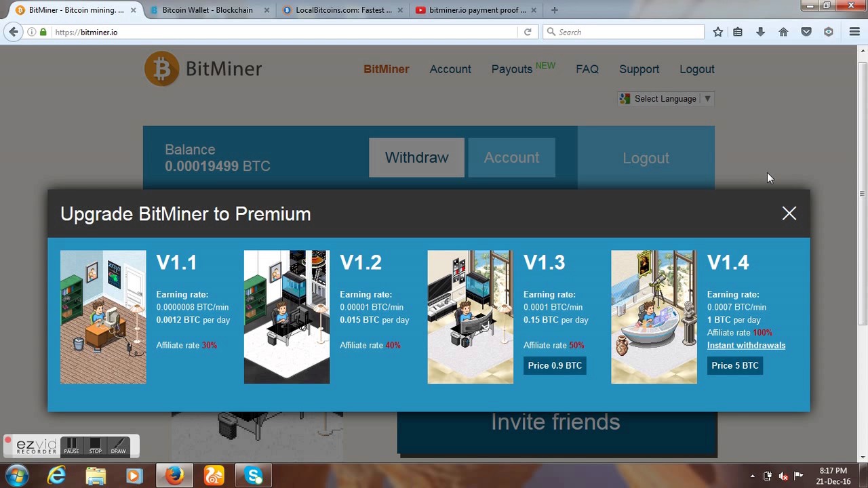Screen dimensions: 868x488
Task: Click the Firefox search field
Action: click(623, 32)
